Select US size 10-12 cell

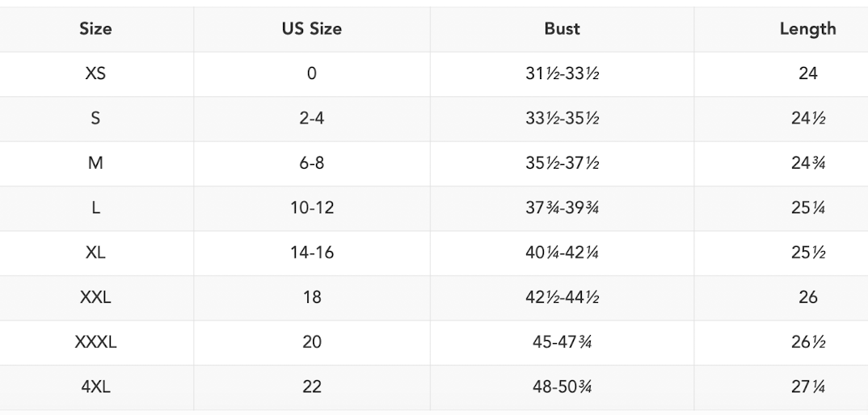click(311, 208)
